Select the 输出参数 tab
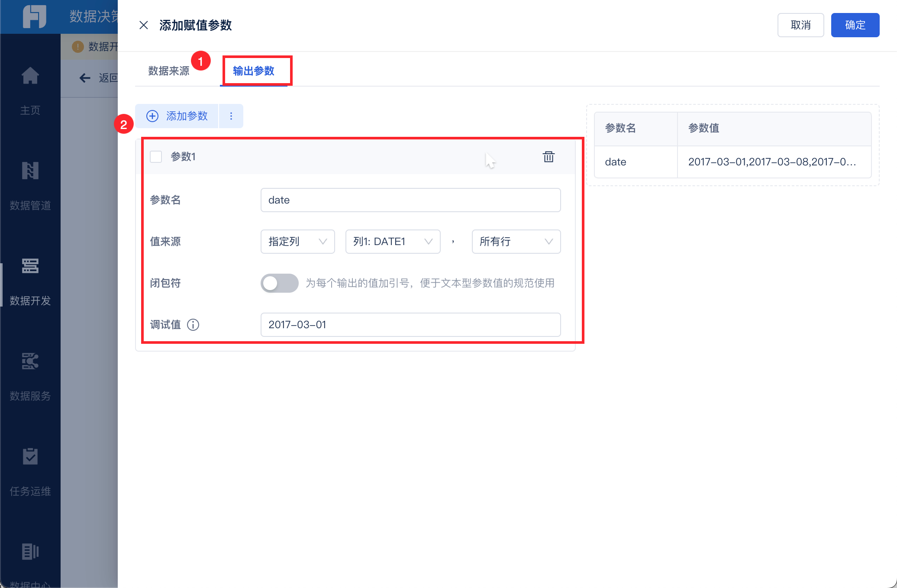Screen dimensions: 897x588 click(254, 71)
